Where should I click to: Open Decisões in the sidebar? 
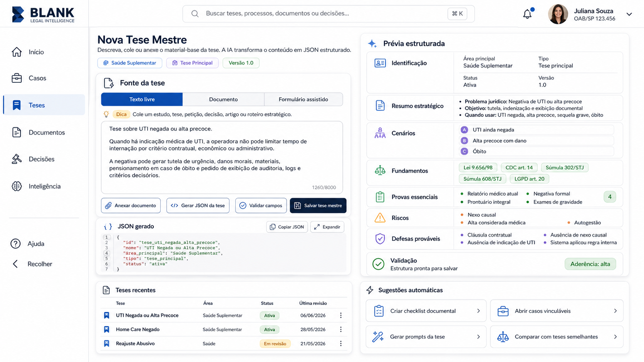(x=44, y=159)
